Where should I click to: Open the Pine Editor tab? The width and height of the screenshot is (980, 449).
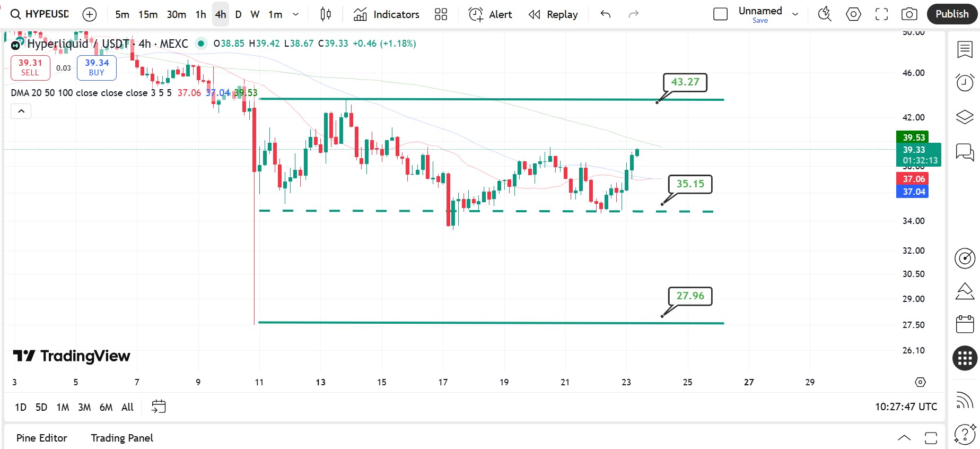click(41, 438)
